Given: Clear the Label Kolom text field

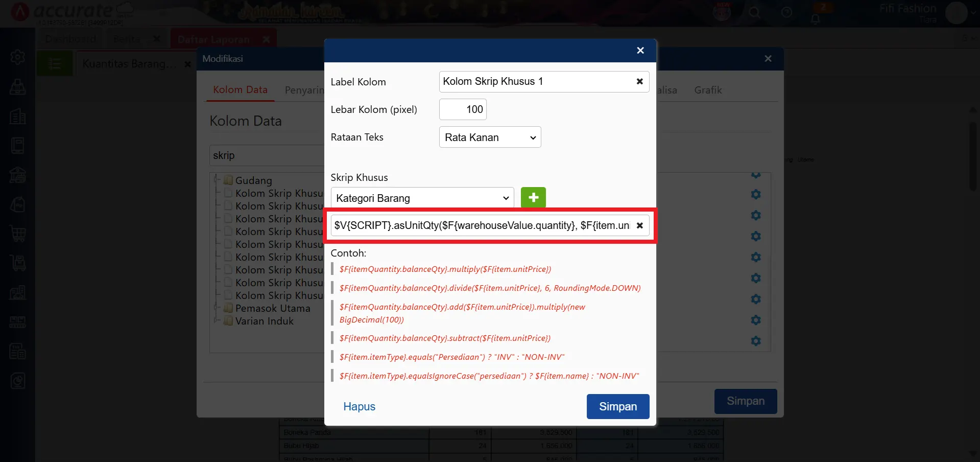Looking at the screenshot, I should 639,82.
